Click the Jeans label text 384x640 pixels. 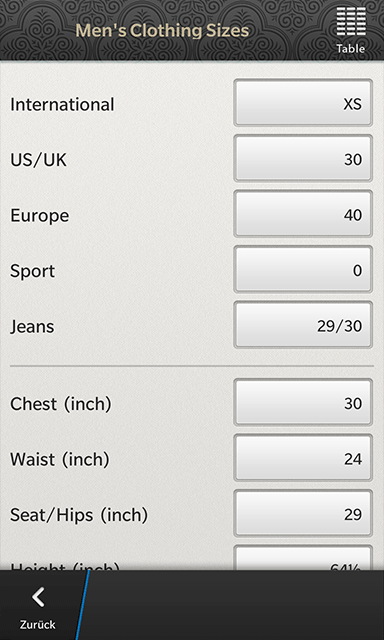pos(32,327)
